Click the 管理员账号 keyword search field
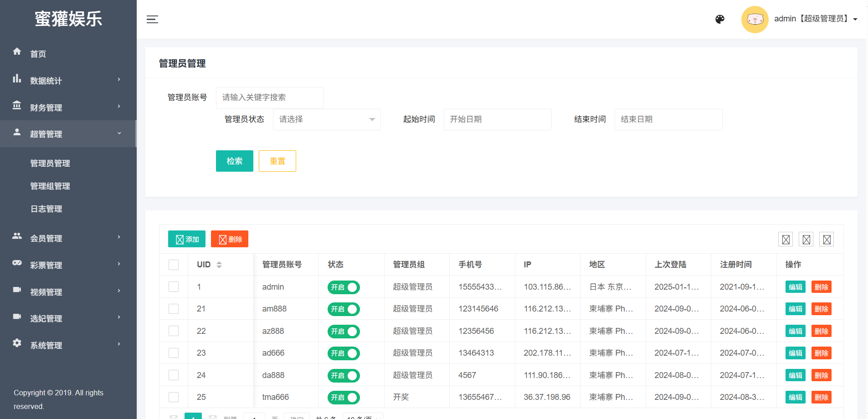868x419 pixels. 270,97
